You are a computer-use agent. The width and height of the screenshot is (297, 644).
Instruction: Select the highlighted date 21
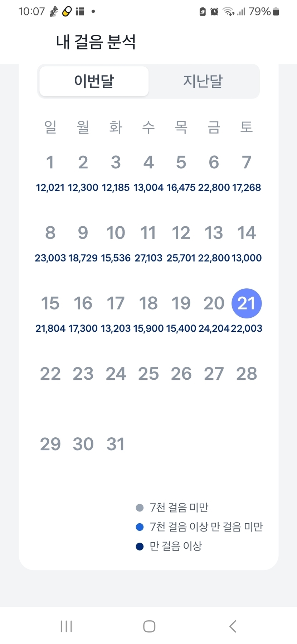247,303
